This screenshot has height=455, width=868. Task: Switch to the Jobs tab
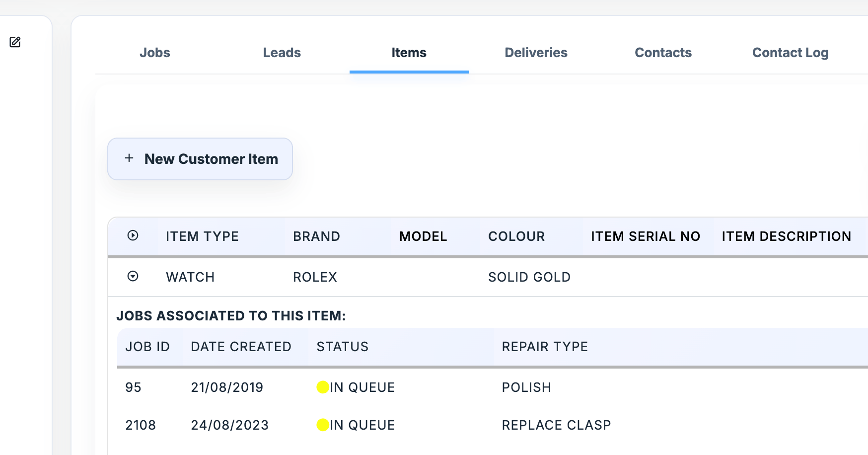[x=155, y=53]
